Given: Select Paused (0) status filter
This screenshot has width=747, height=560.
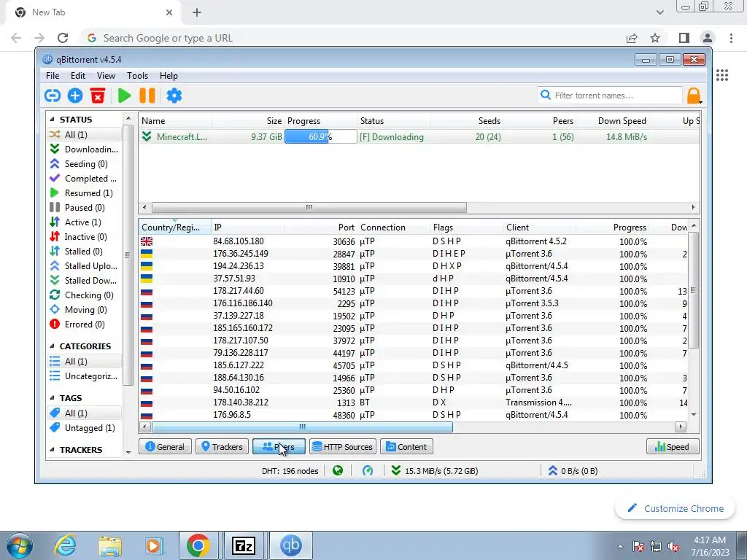Looking at the screenshot, I should tap(85, 208).
